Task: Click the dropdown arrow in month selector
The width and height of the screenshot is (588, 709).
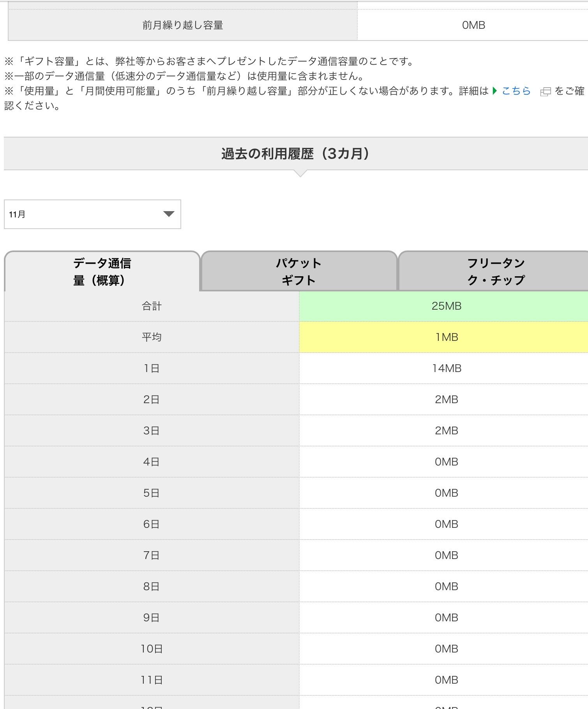Action: click(169, 214)
